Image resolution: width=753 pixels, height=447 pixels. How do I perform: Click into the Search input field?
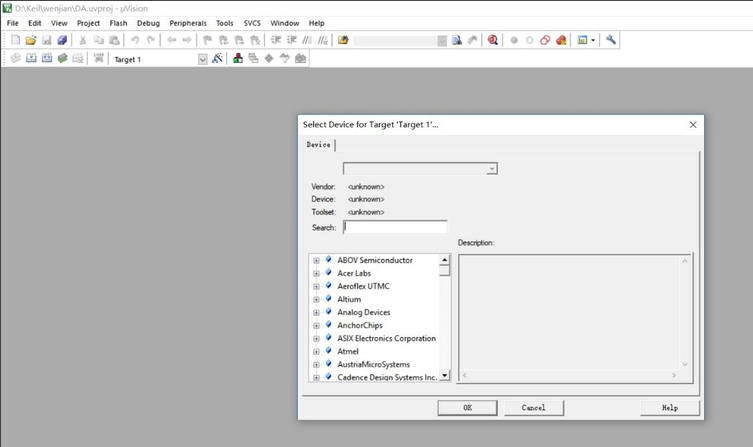click(x=395, y=227)
